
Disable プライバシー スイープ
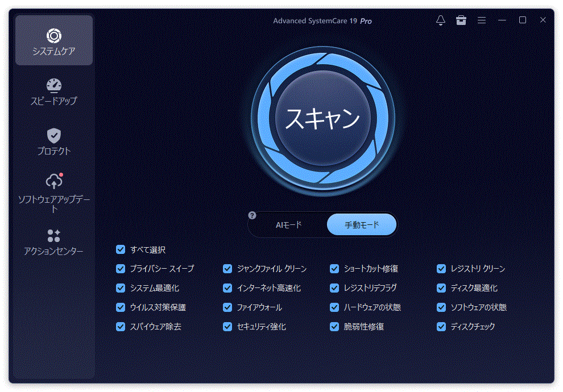120,268
